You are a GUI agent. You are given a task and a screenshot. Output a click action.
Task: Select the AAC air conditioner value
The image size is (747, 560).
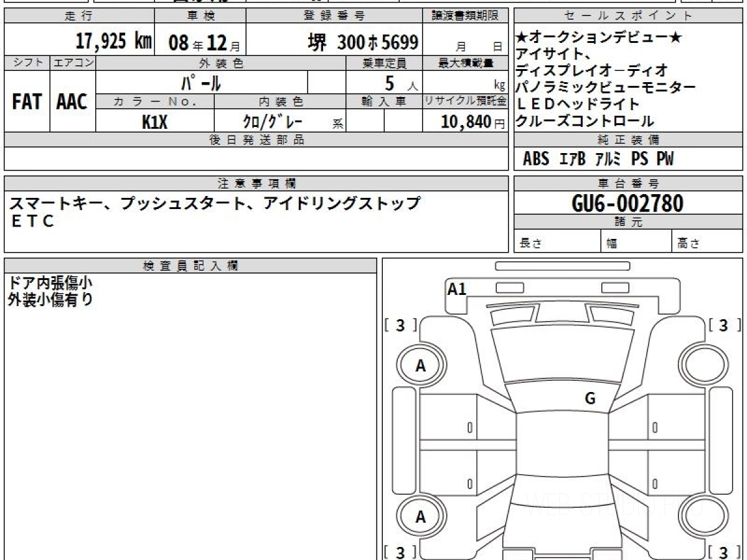tap(72, 102)
